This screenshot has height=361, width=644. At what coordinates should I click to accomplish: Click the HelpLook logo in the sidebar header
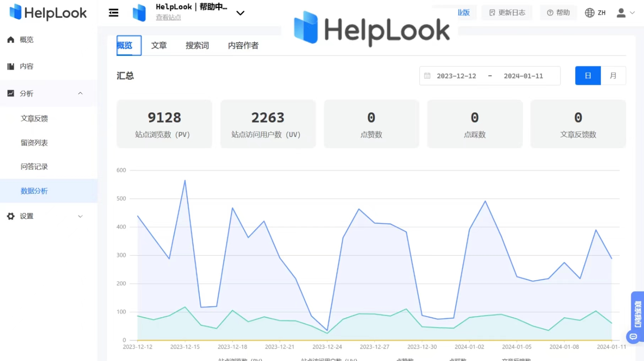[x=48, y=12]
